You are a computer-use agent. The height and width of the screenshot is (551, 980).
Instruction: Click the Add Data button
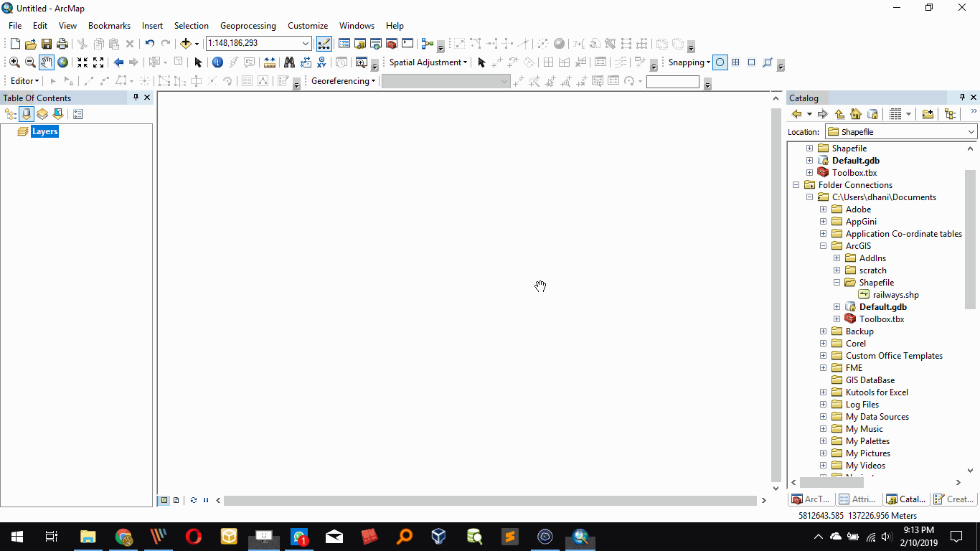point(185,44)
